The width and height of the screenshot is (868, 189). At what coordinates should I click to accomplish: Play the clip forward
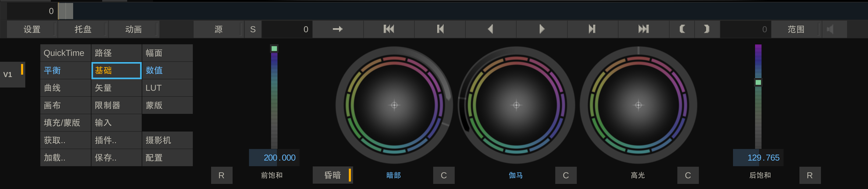pyautogui.click(x=542, y=29)
